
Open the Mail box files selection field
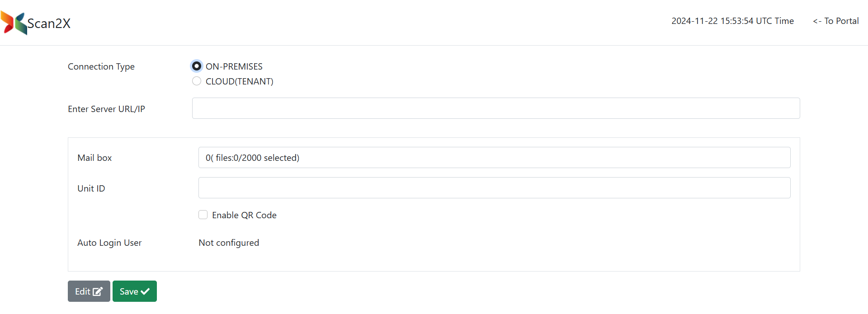click(494, 158)
